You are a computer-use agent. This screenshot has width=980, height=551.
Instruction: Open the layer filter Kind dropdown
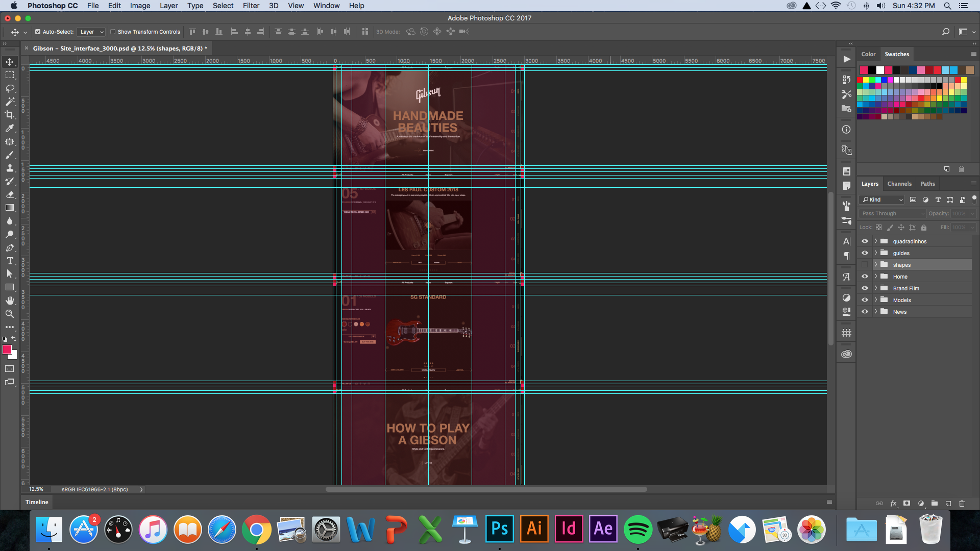[x=882, y=199]
